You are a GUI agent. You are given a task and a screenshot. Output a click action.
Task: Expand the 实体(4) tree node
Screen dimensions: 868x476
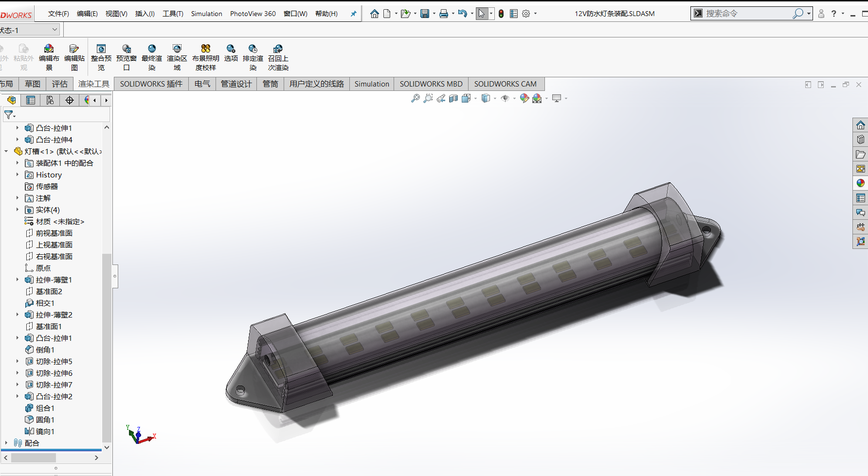pyautogui.click(x=18, y=210)
